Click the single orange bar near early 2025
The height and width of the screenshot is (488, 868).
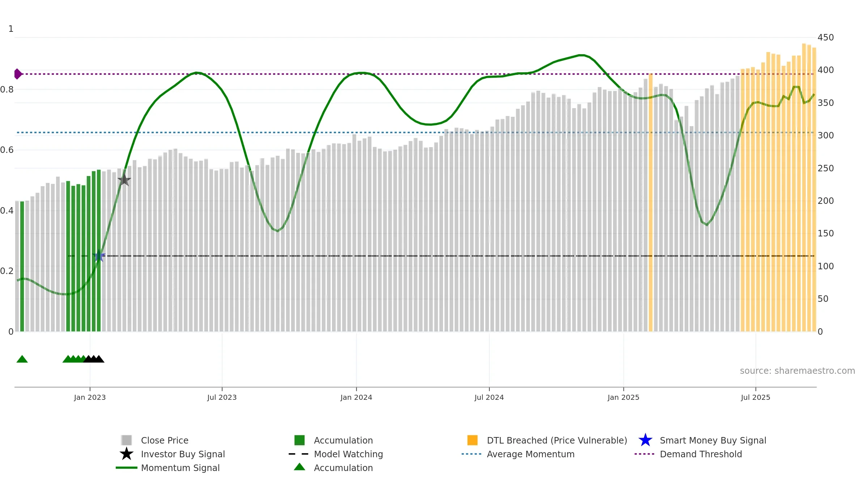[x=650, y=202]
